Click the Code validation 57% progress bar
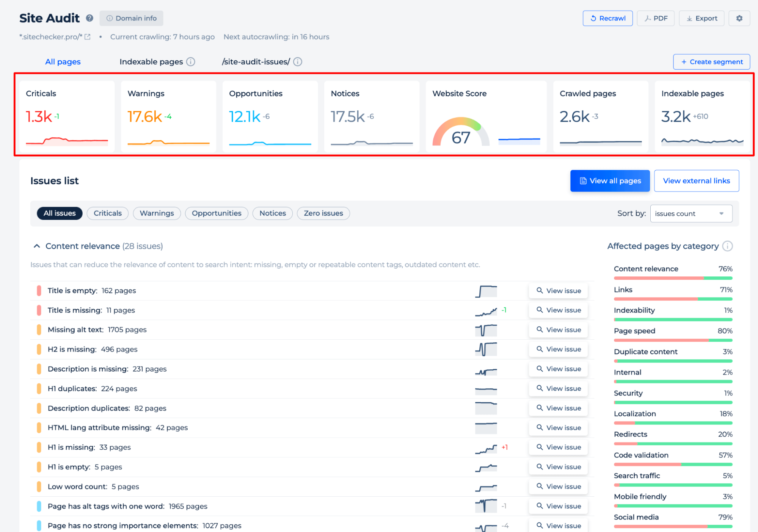Viewport: 758px width, 532px height. pyautogui.click(x=673, y=465)
